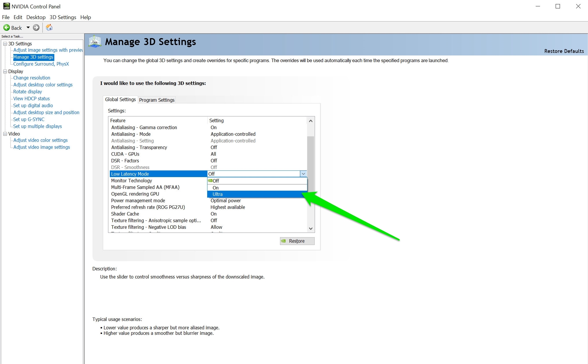This screenshot has width=588, height=364.
Task: Click the Setting column header
Action: pyautogui.click(x=257, y=120)
